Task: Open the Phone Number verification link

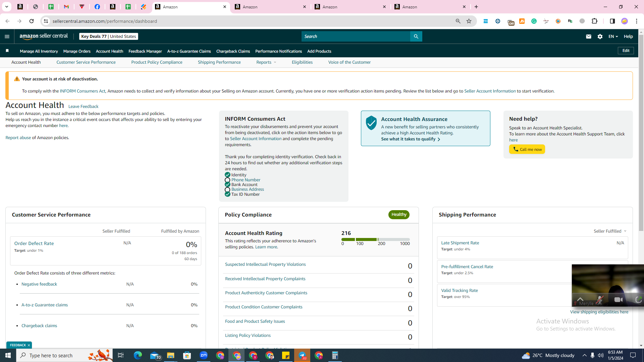Action: [x=246, y=180]
